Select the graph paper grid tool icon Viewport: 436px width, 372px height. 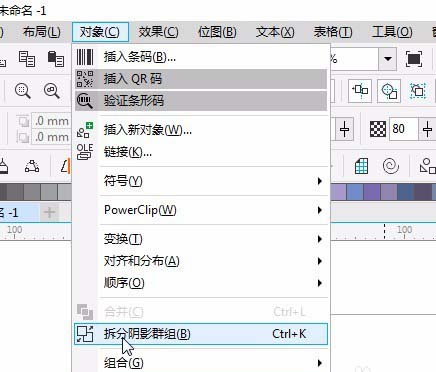tap(361, 166)
